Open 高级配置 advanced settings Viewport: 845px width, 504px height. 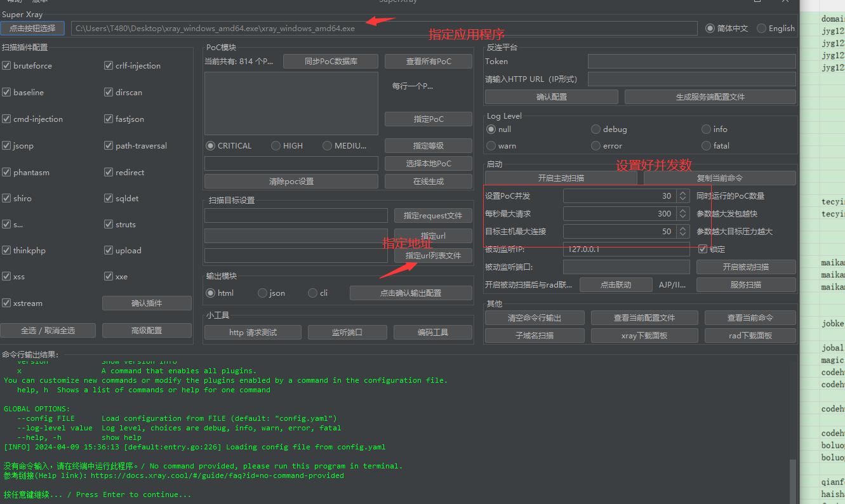tap(147, 330)
